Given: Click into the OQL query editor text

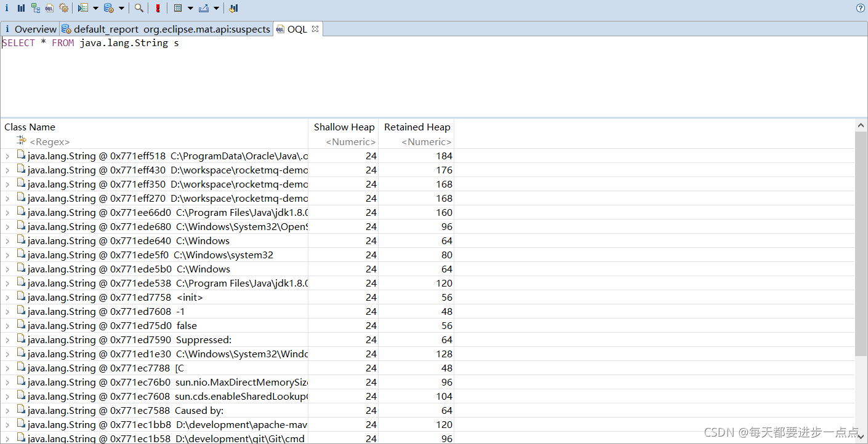Looking at the screenshot, I should coord(90,43).
